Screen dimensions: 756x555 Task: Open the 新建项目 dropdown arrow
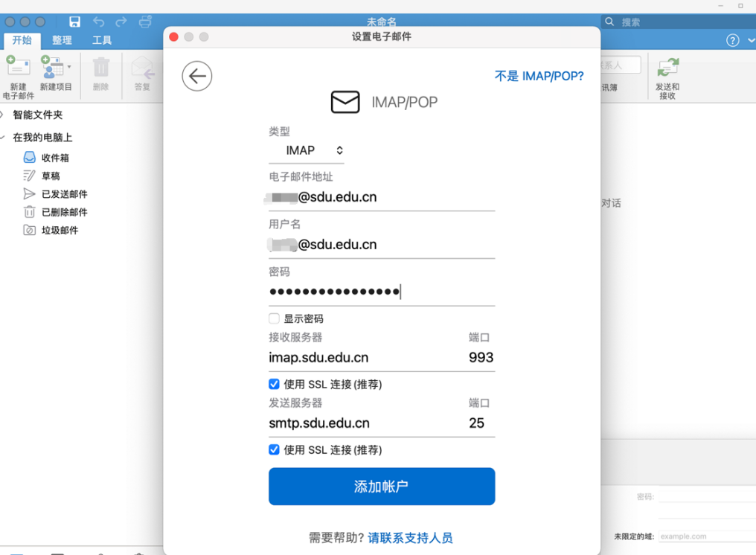coord(69,67)
